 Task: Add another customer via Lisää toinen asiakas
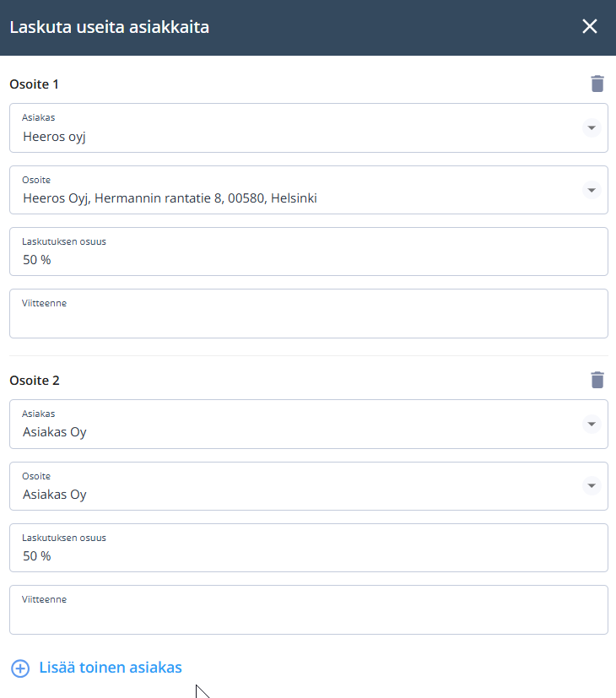pyautogui.click(x=111, y=668)
